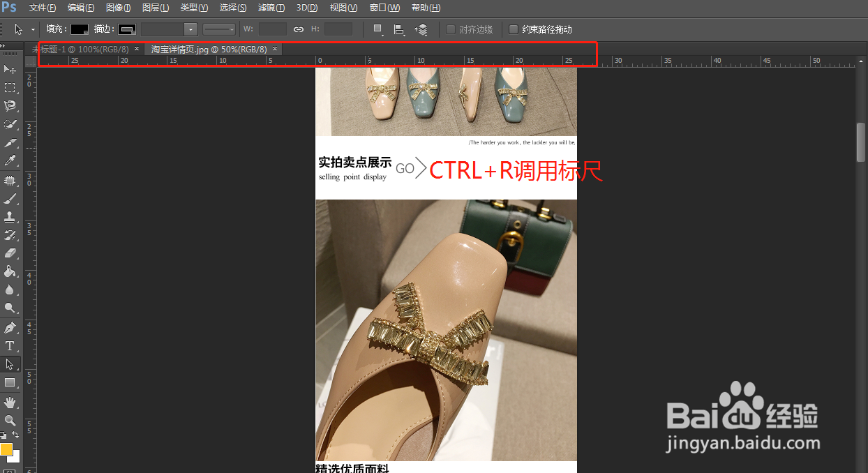
Task: Select the Spot Healing Brush tool
Action: coord(10,181)
